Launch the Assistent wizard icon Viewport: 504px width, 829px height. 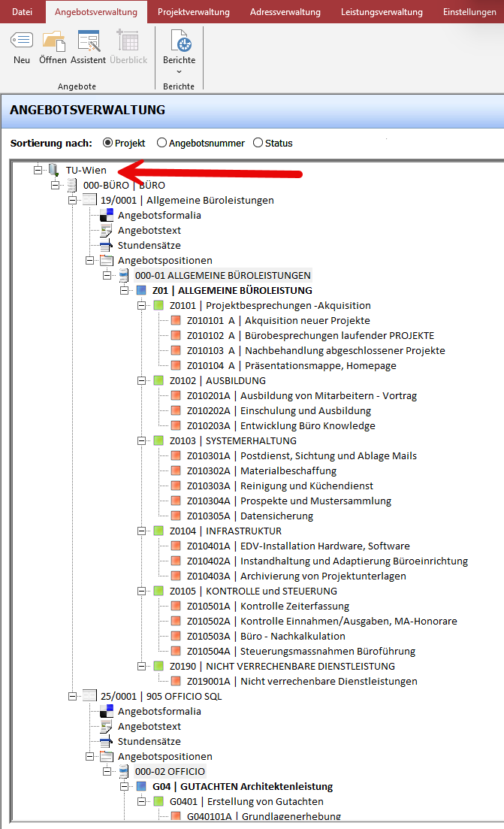[89, 42]
